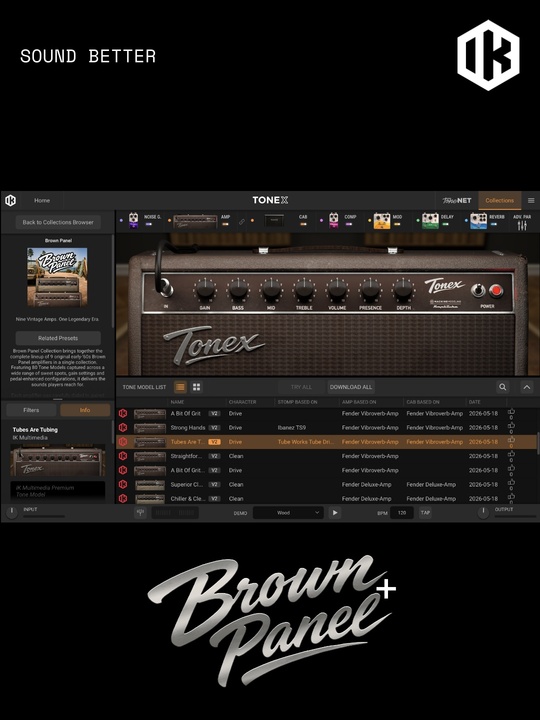The image size is (540, 720).
Task: Like the A Bit Of Grit tone model
Action: click(511, 413)
